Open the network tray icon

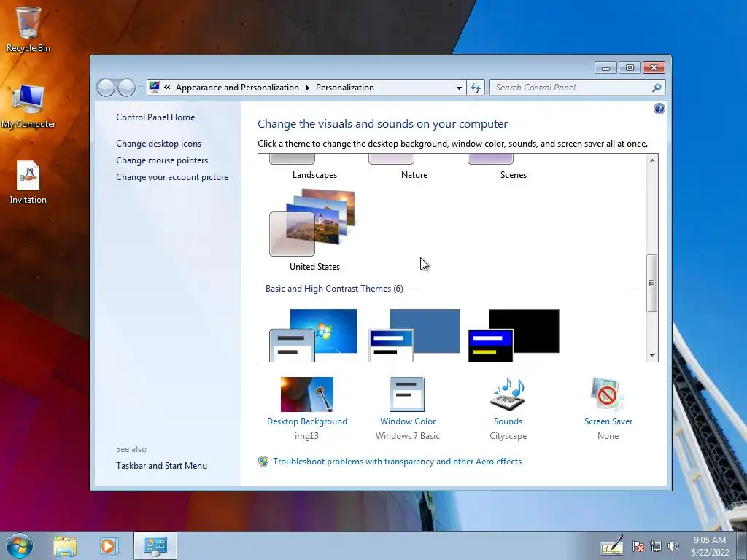point(656,546)
